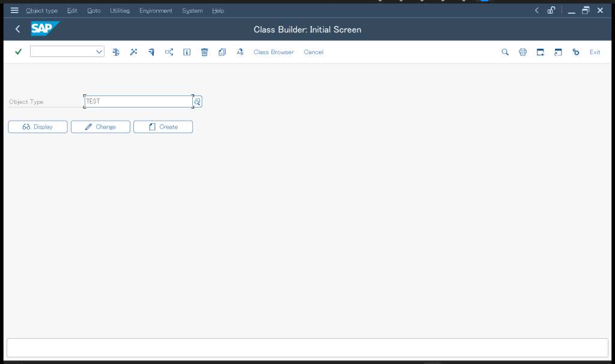The height and width of the screenshot is (364, 615).
Task: Click the Activate magic wand icon
Action: click(x=133, y=52)
